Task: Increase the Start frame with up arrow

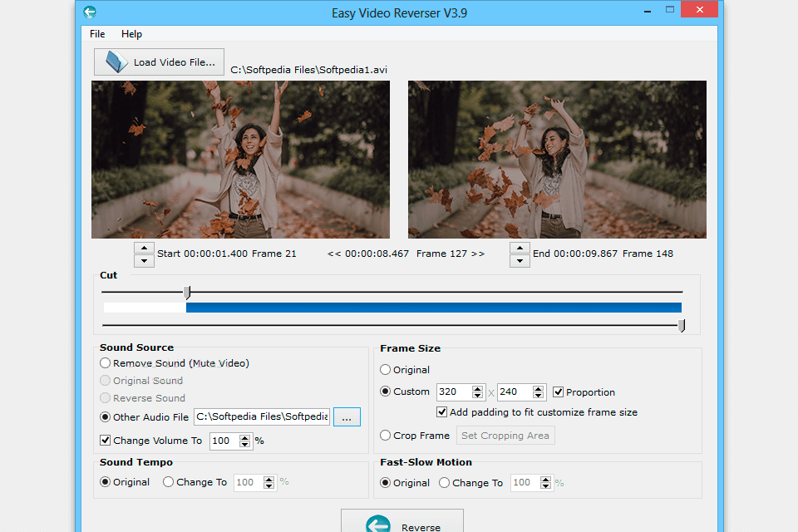Action: (x=144, y=248)
